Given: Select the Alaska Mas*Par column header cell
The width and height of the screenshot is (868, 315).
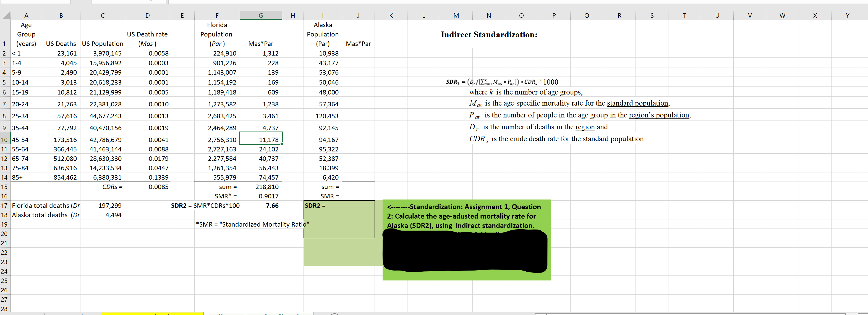Looking at the screenshot, I should click(358, 43).
